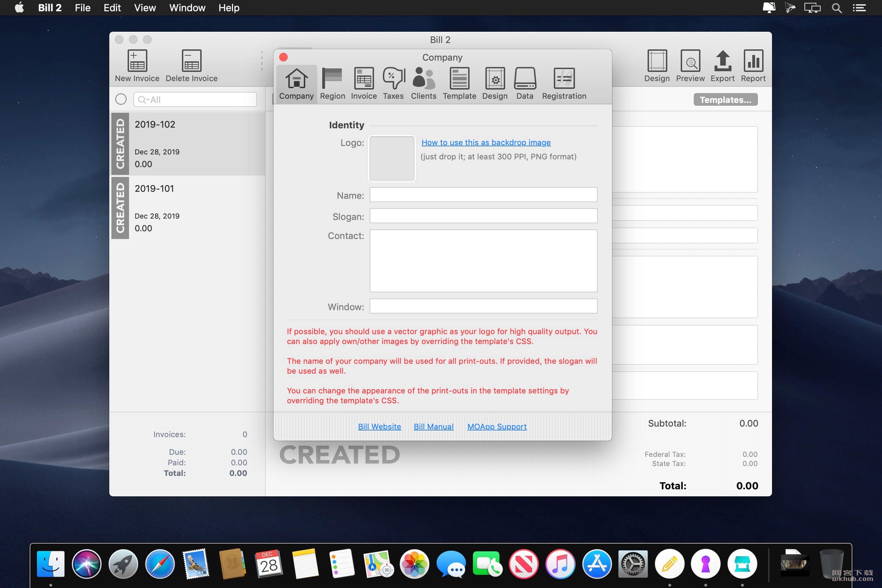Open invoice Preview from toolbar
The height and width of the screenshot is (588, 882).
(x=690, y=66)
